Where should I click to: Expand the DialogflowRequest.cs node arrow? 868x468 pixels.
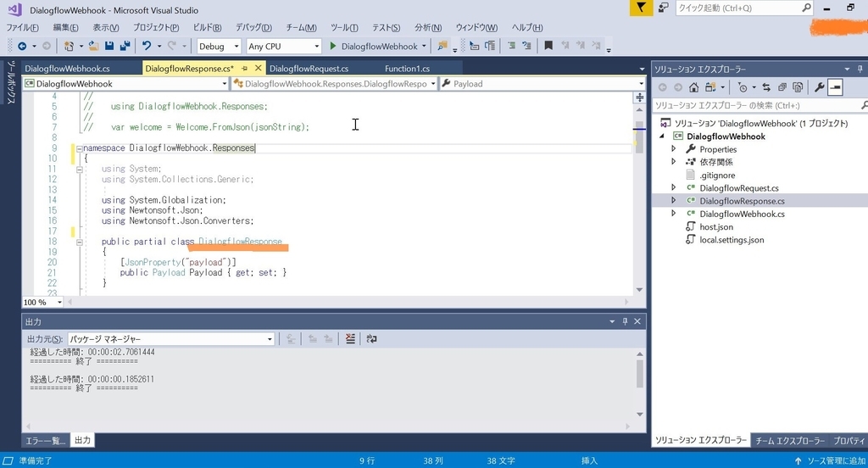[x=674, y=187]
